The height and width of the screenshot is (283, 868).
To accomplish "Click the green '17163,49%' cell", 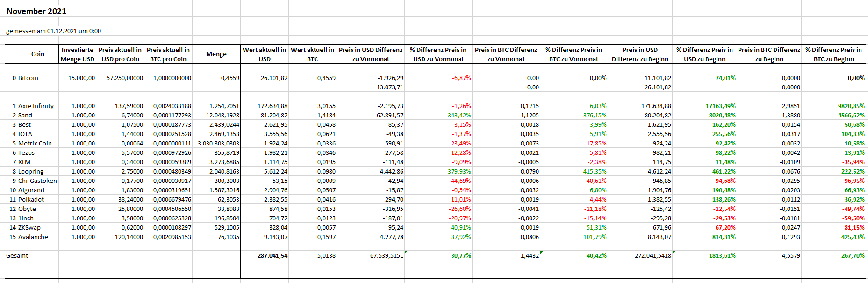I will pos(720,106).
